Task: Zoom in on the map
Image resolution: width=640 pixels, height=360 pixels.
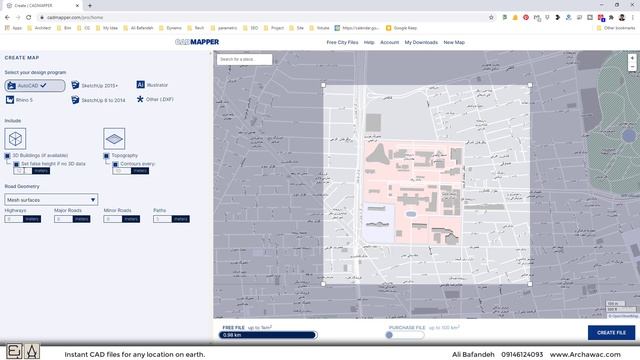Action: (x=632, y=58)
